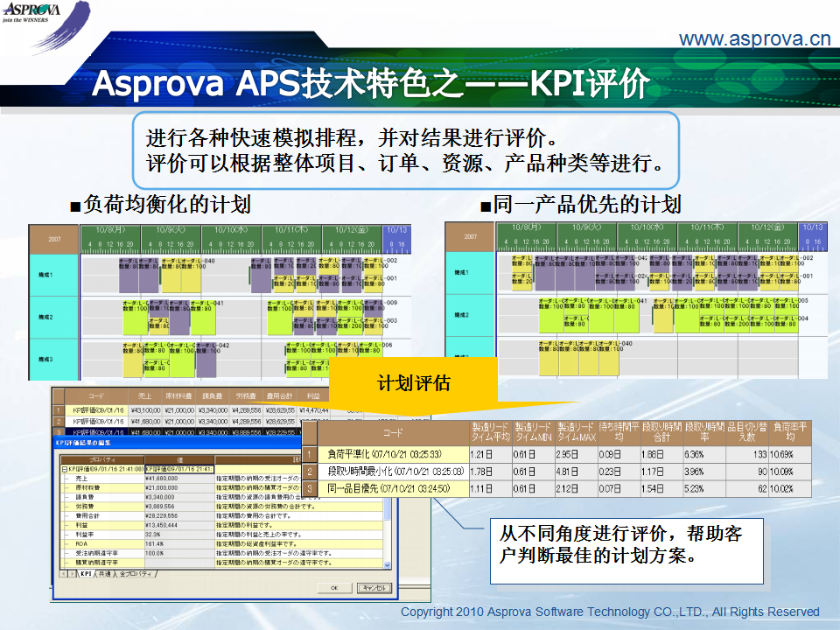Select the first resource row label in the left Gantt
840x630 pixels.
pos(53,275)
